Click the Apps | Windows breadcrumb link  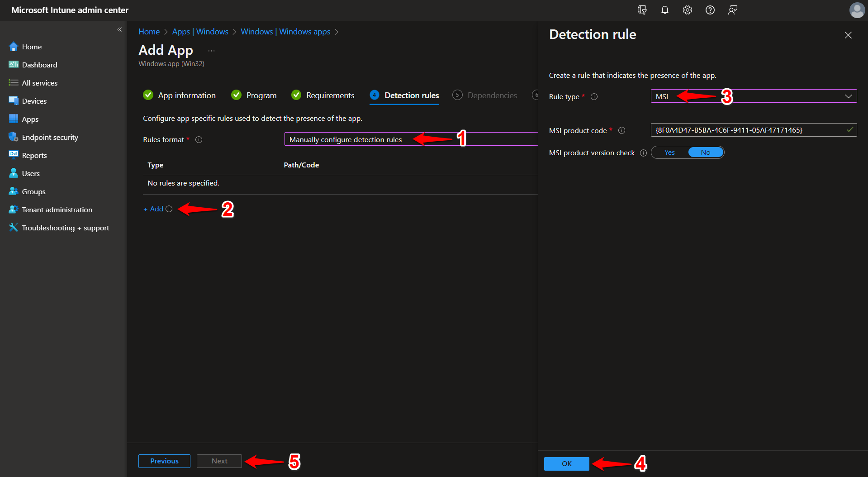[x=200, y=31]
